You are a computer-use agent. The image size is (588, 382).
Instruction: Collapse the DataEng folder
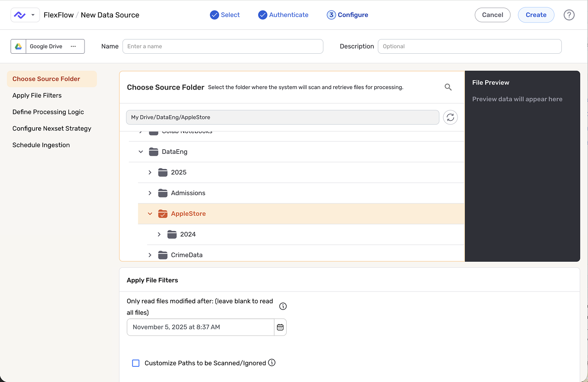(141, 152)
